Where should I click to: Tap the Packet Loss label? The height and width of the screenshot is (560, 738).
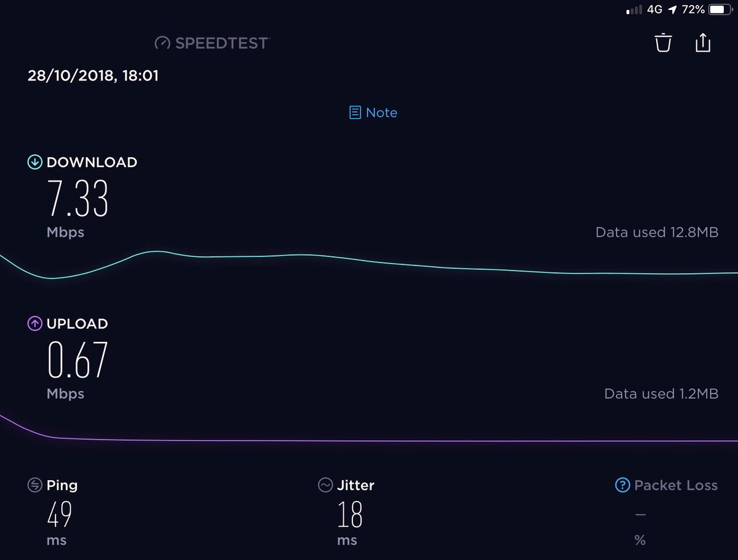click(x=676, y=486)
